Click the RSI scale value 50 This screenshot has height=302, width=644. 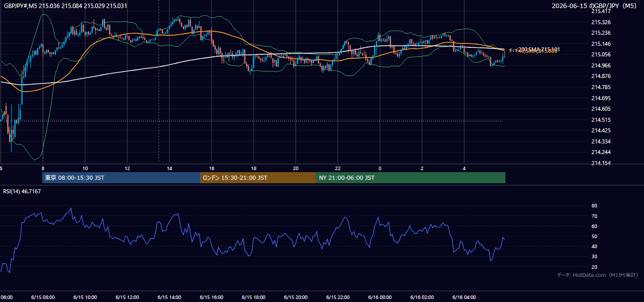pos(595,236)
